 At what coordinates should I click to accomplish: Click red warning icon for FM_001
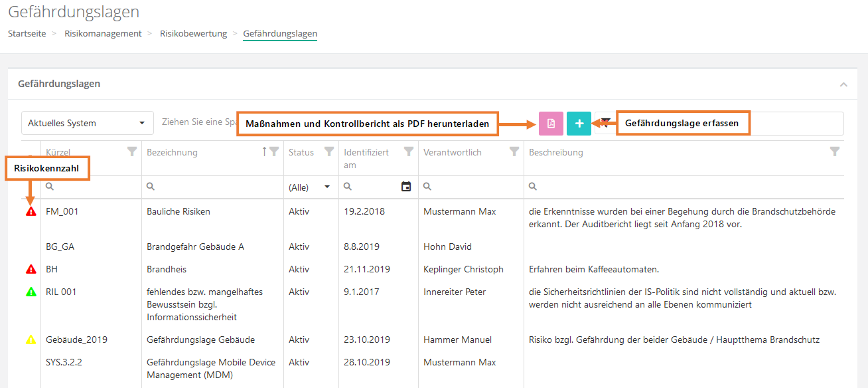(x=31, y=212)
